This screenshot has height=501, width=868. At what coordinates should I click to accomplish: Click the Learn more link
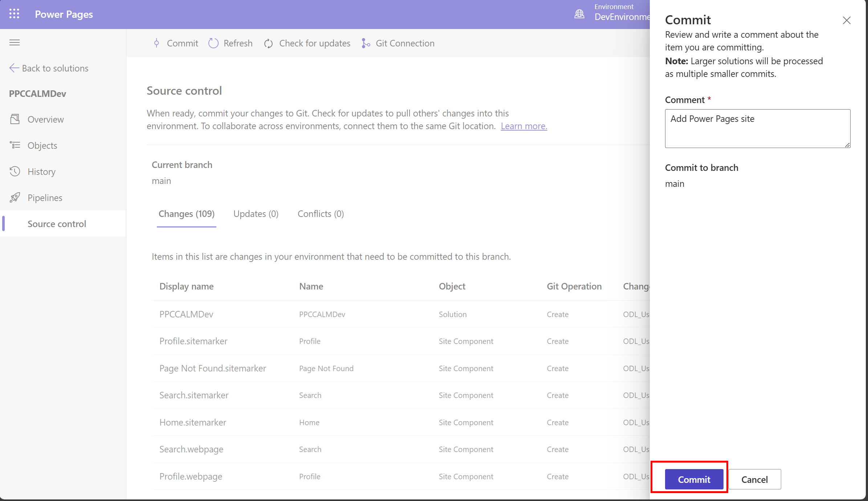523,126
